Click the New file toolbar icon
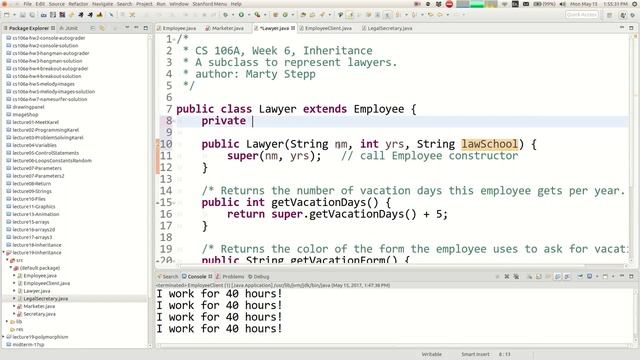 7,15
